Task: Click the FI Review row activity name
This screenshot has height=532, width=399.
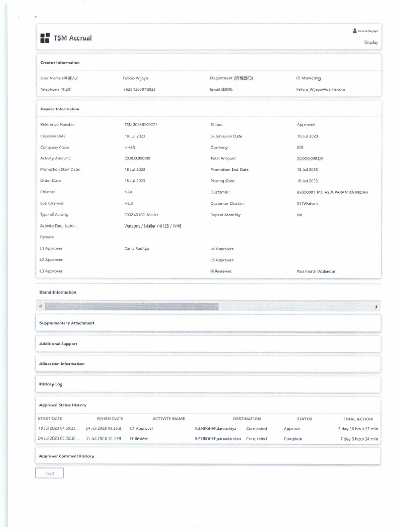Action: click(x=139, y=438)
